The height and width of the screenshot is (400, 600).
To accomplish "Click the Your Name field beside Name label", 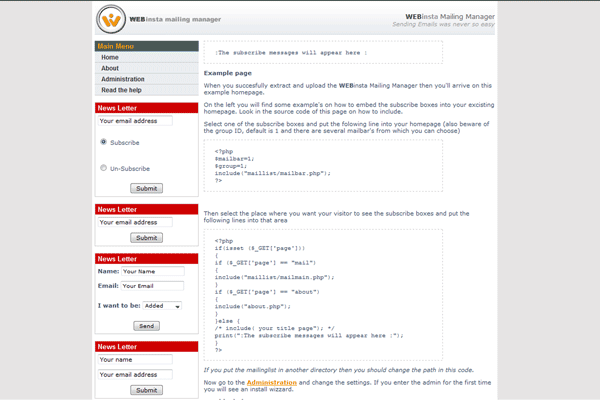I will tap(154, 270).
